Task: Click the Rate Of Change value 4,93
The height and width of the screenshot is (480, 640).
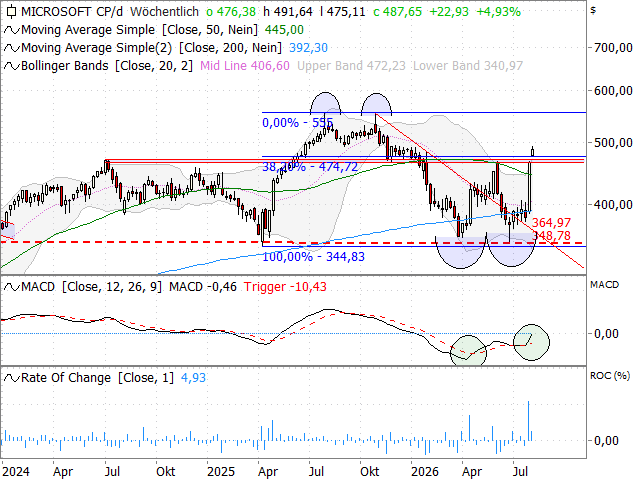Action: [x=193, y=378]
